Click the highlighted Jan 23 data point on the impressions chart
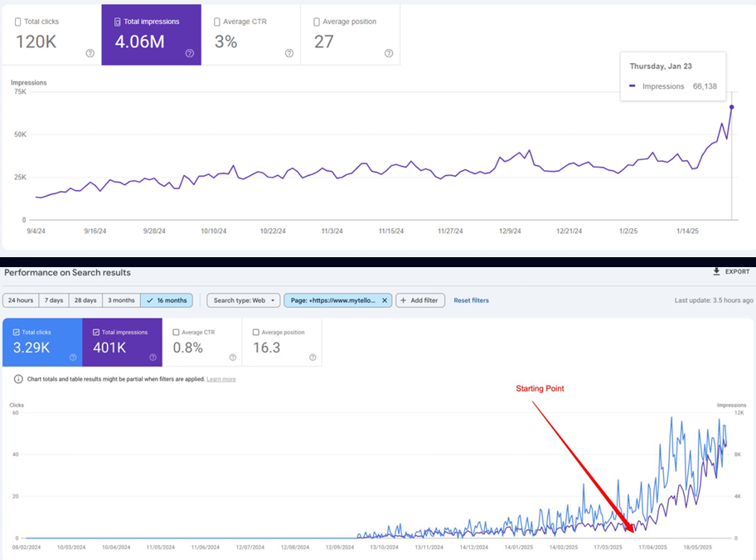756x560 pixels. 731,107
